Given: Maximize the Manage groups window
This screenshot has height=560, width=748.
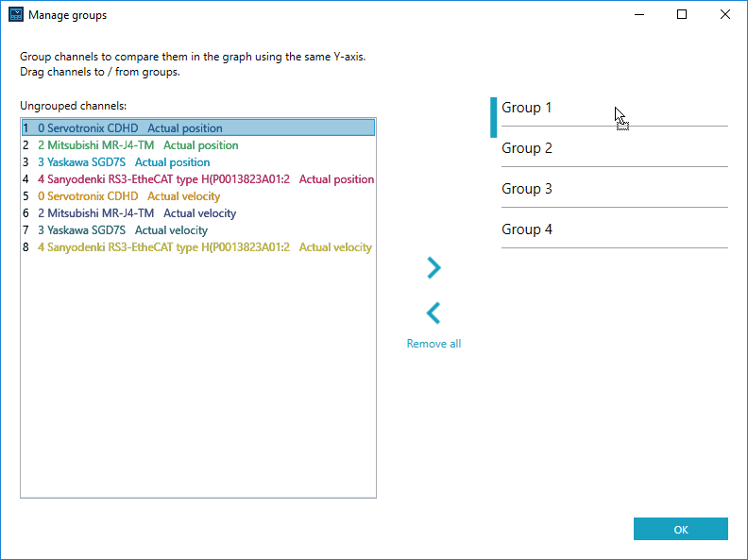Looking at the screenshot, I should pos(682,15).
